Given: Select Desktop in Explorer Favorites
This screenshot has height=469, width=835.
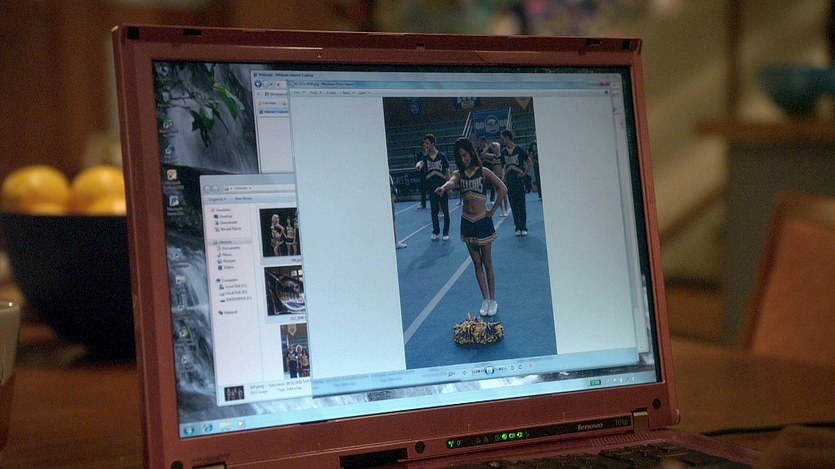Looking at the screenshot, I should (x=225, y=216).
